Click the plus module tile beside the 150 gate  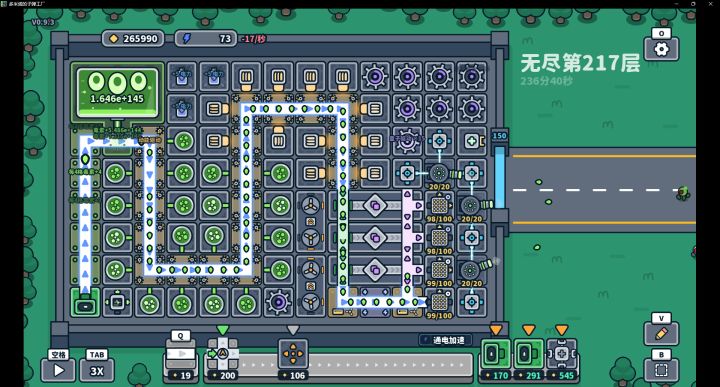(x=472, y=141)
